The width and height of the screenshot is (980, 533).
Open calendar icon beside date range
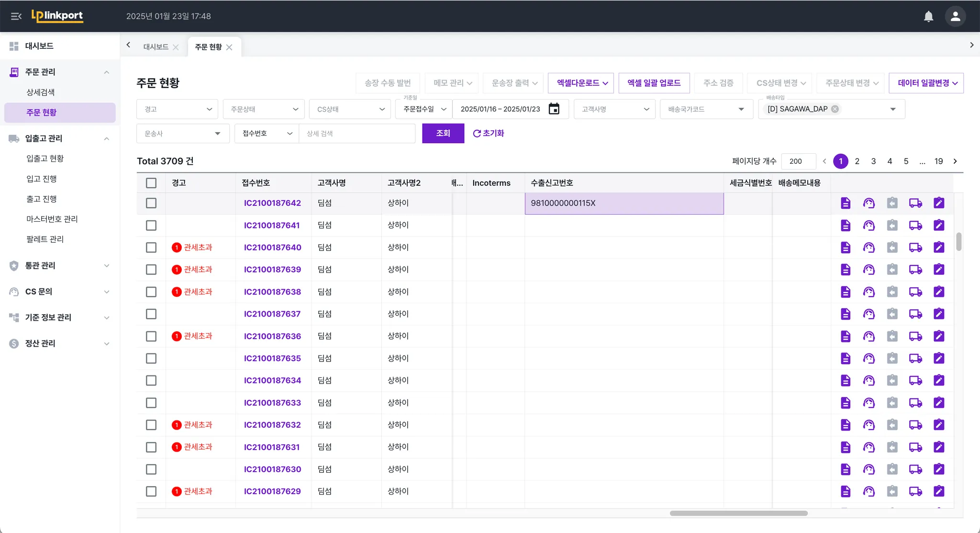tap(554, 109)
